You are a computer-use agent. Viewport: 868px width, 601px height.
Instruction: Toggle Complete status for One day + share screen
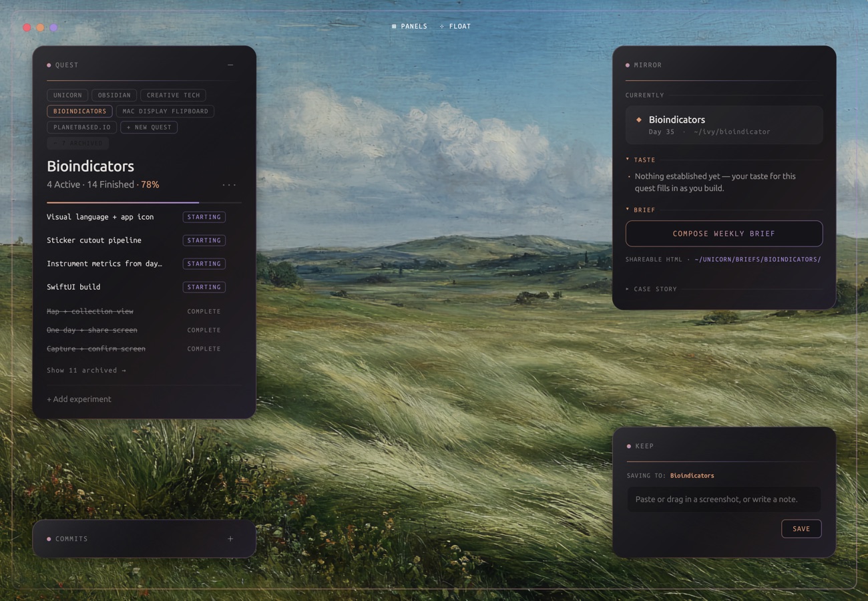(204, 330)
